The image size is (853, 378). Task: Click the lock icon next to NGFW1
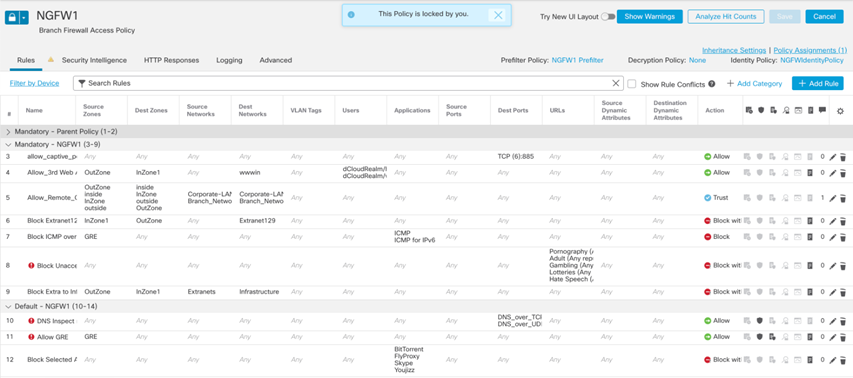click(11, 17)
